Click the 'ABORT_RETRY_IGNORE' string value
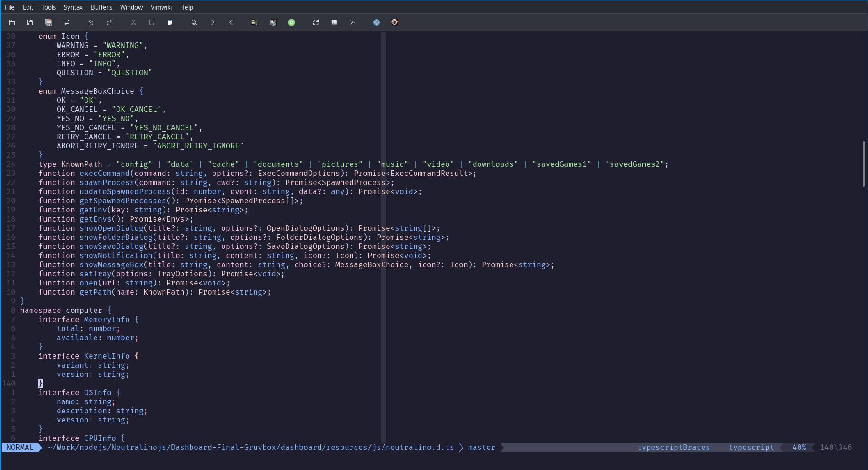 (198, 146)
